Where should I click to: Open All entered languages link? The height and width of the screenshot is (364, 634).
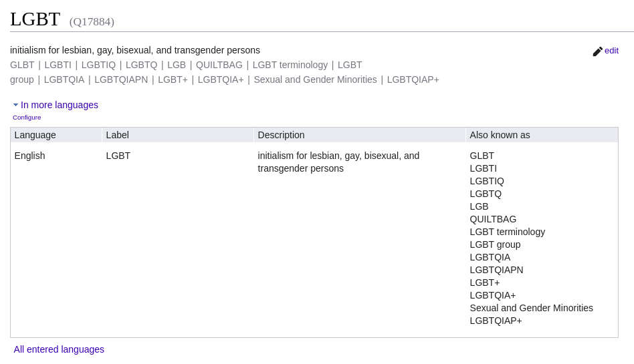(59, 349)
